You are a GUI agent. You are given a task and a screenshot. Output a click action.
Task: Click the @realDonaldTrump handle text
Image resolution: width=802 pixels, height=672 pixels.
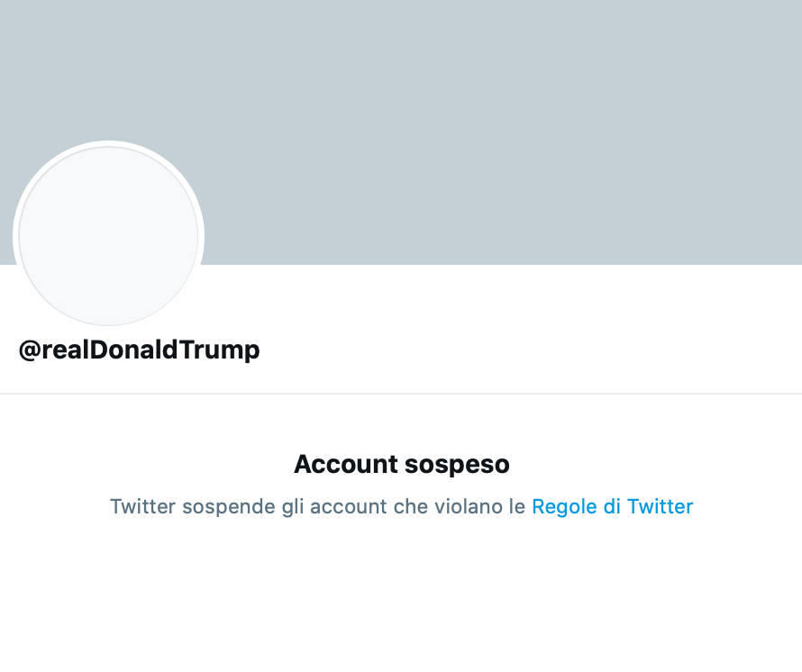pos(139,350)
